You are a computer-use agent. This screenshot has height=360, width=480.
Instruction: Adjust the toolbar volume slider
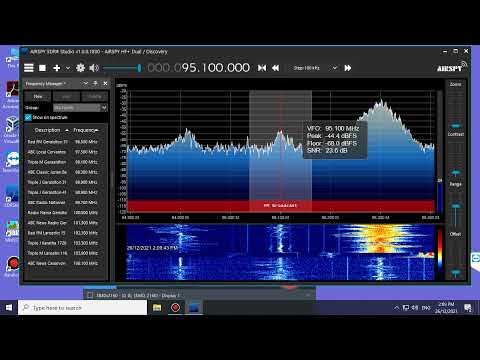(x=122, y=68)
